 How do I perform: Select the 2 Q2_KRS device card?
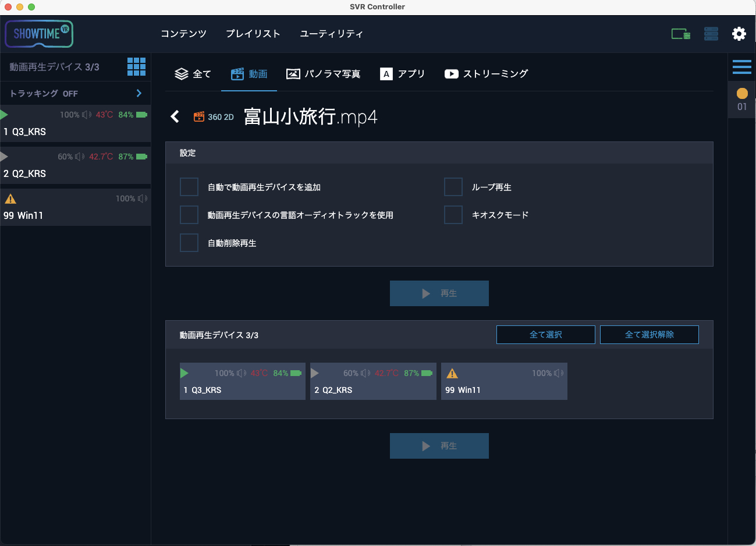[373, 381]
